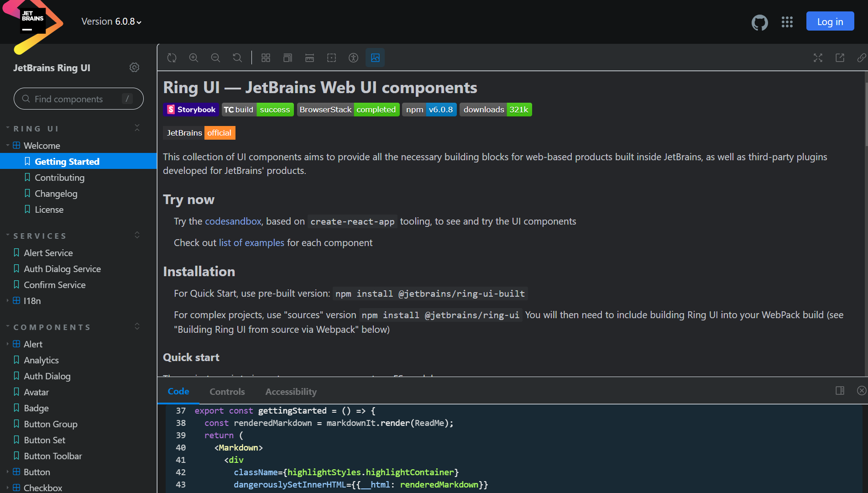The width and height of the screenshot is (868, 493).
Task: Zoom out using the magnifier minus icon
Action: (x=215, y=58)
